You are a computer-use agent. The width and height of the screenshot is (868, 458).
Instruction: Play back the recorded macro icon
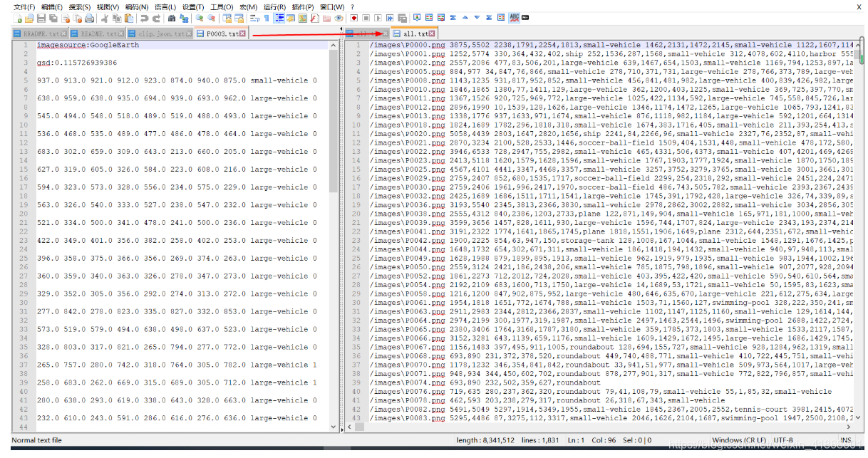(x=378, y=18)
